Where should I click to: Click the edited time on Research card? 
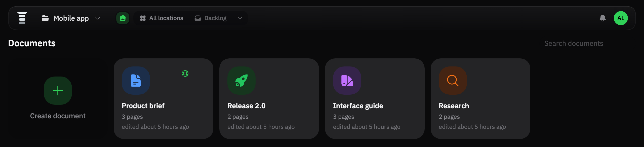(472, 127)
